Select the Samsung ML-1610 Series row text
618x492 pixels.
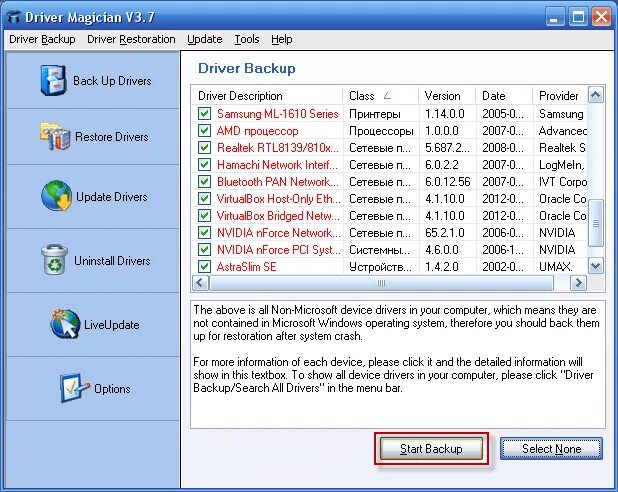tap(277, 114)
